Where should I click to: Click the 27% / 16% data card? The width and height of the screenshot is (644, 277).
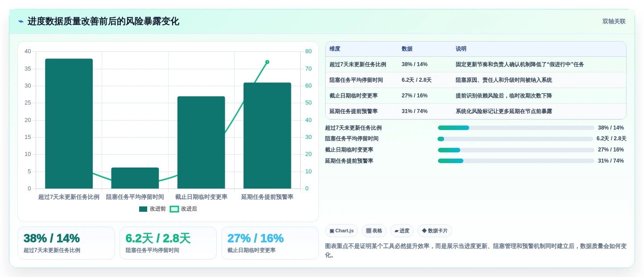coord(270,243)
